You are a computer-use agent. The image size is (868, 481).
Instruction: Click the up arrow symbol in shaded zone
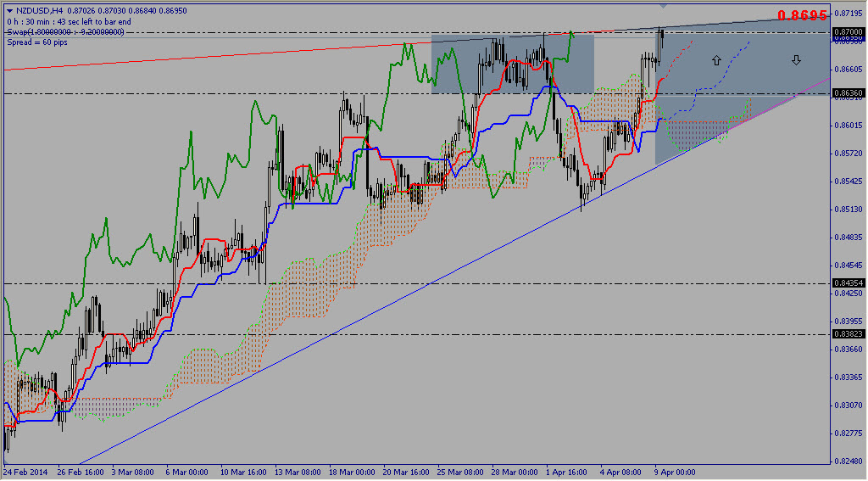click(x=716, y=60)
